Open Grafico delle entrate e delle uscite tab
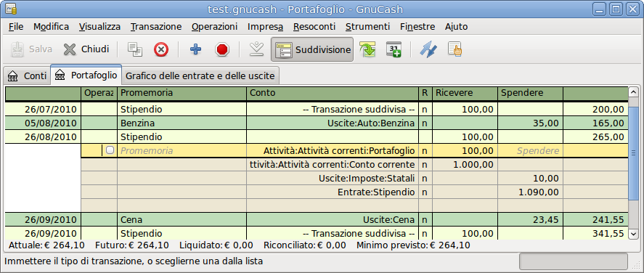644x273 pixels. (200, 76)
